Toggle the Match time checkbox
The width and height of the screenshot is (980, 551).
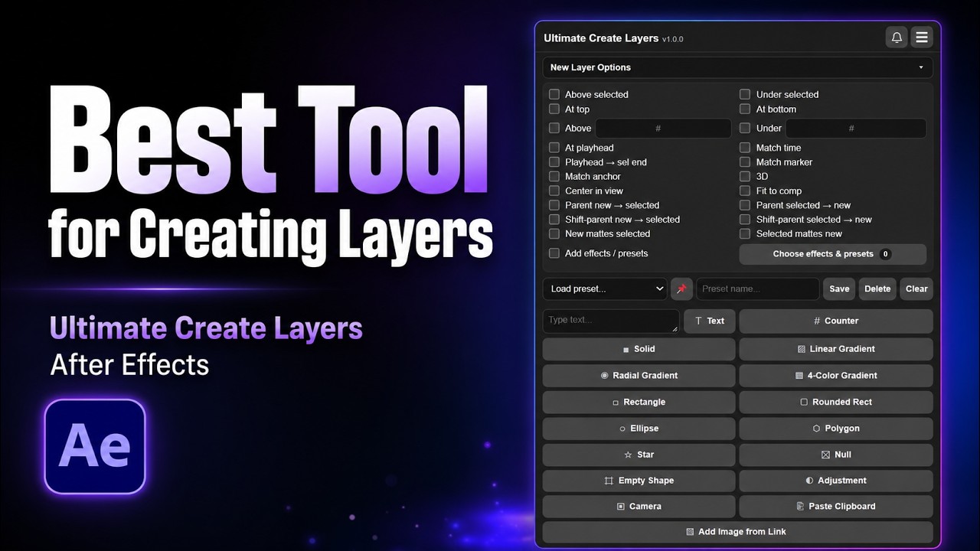[745, 148]
